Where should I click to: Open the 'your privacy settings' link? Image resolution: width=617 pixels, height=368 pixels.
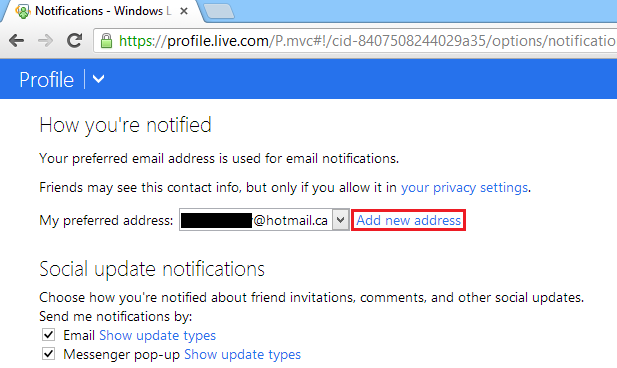464,188
